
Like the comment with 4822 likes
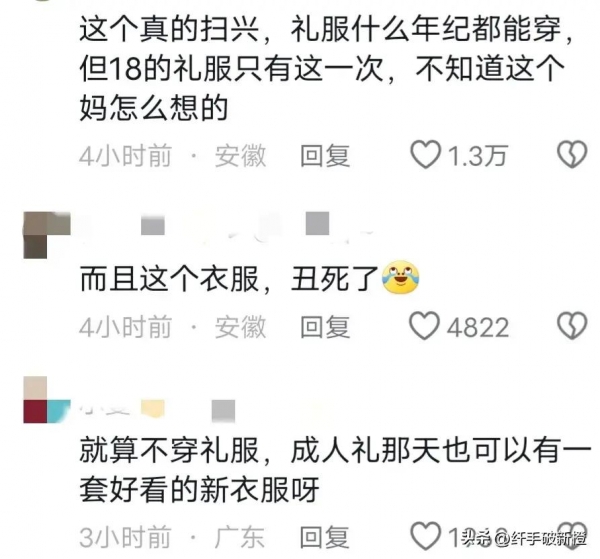coord(424,326)
